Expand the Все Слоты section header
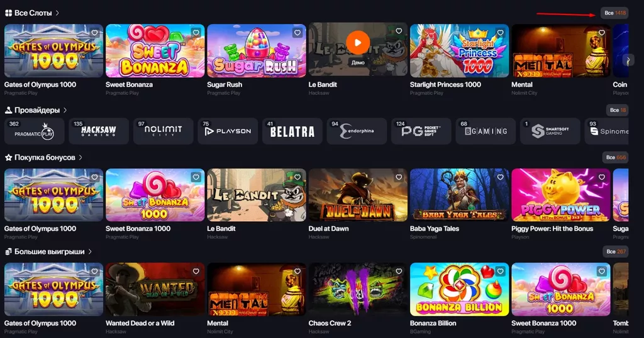Viewport: 644px width, 338px height. coord(32,13)
